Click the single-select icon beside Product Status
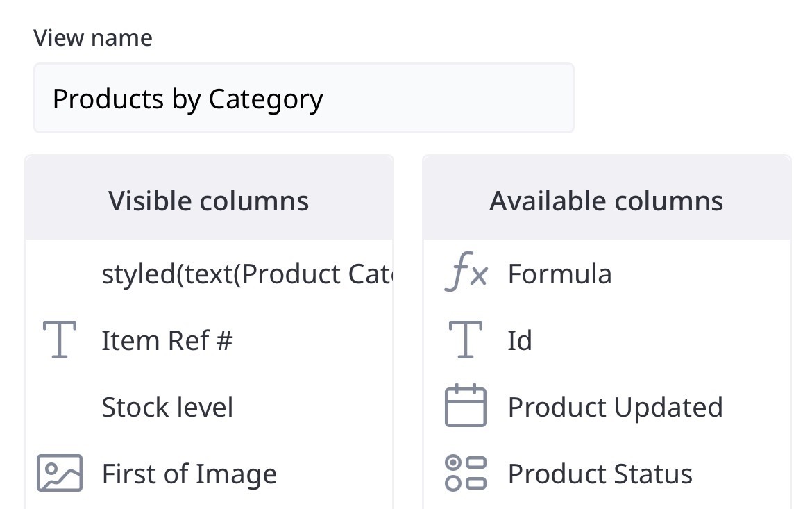Viewport: 812px width, 509px height. pos(466,474)
